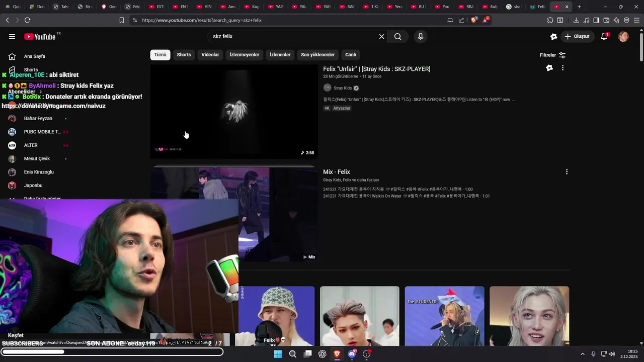
Task: Toggle the browser sidebar panel icon
Action: [x=596, y=20]
